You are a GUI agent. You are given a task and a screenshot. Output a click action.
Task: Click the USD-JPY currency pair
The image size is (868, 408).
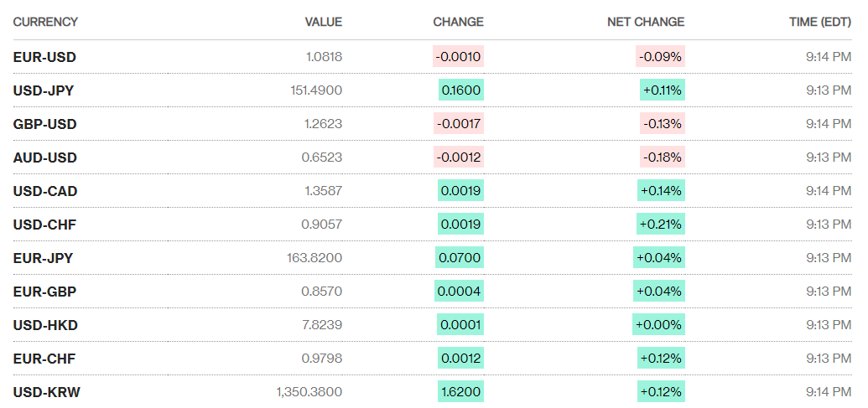[x=44, y=90]
